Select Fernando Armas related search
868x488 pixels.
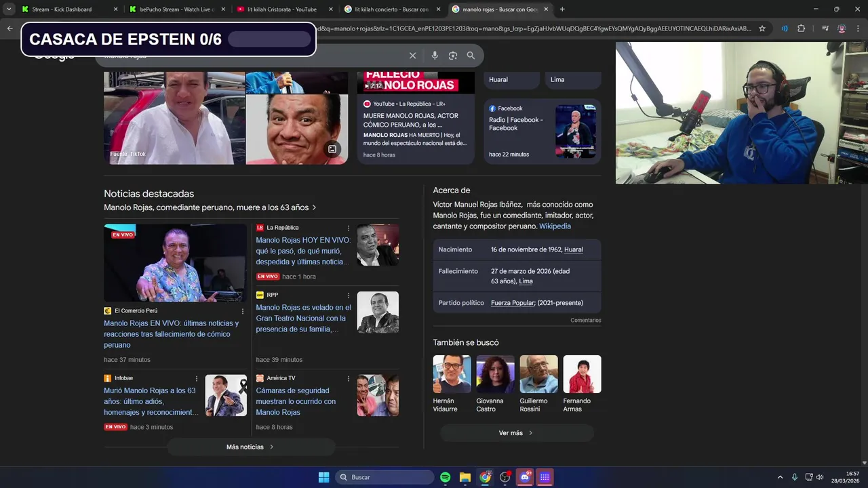click(x=582, y=384)
